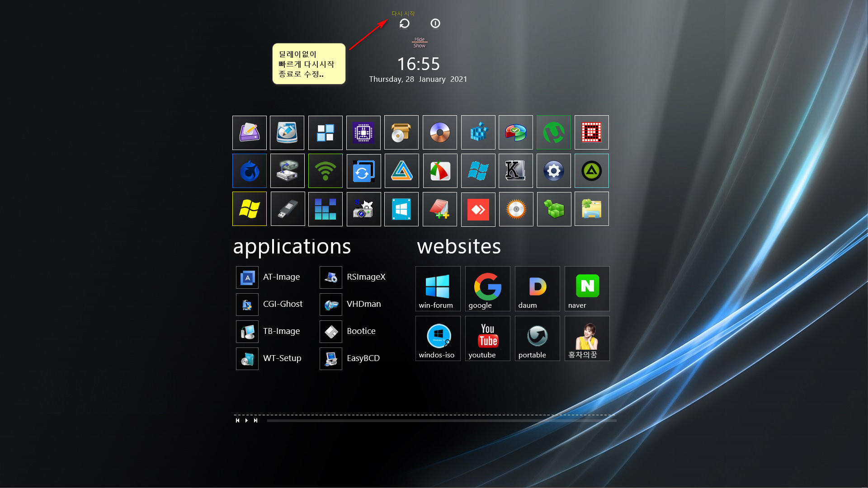Open the blue sphere gear settings icon
The width and height of the screenshot is (868, 488).
click(554, 171)
